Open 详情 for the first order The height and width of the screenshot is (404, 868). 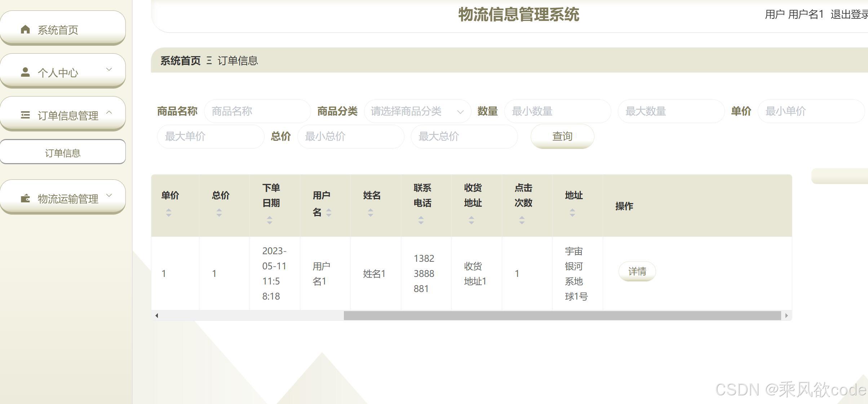tap(637, 271)
